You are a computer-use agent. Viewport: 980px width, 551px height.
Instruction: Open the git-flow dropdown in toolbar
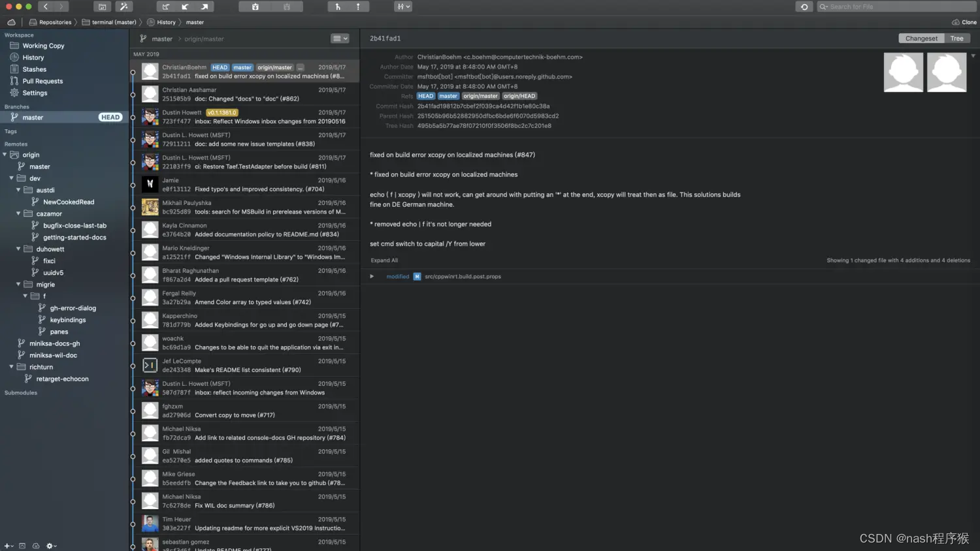click(403, 7)
